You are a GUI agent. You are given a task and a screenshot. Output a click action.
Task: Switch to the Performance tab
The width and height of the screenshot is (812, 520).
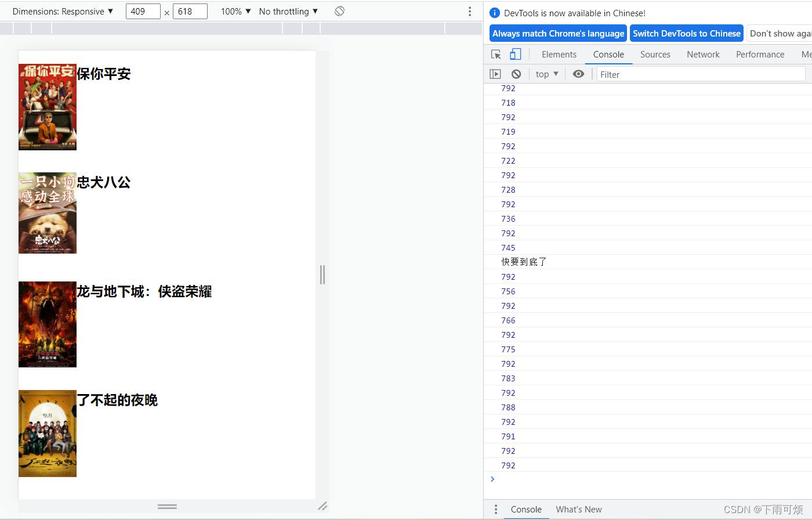[760, 55]
